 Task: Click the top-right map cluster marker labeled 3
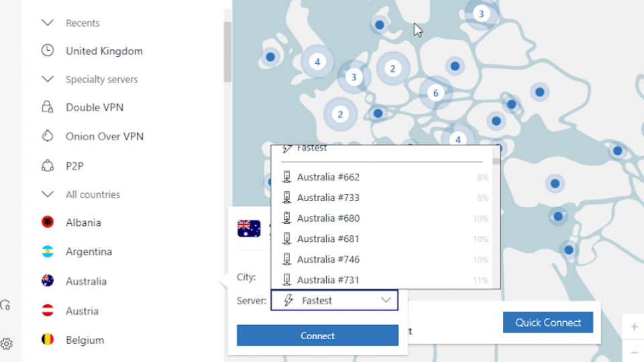(x=482, y=13)
